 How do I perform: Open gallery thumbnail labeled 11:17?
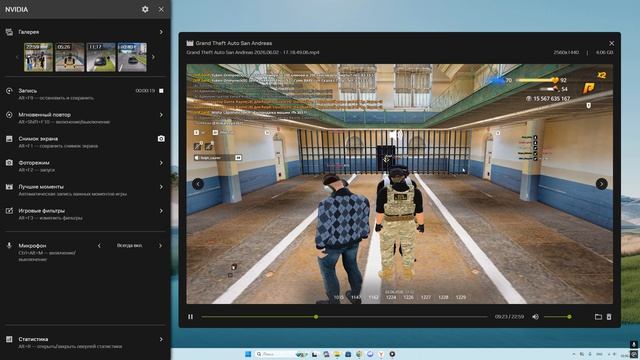tap(101, 57)
